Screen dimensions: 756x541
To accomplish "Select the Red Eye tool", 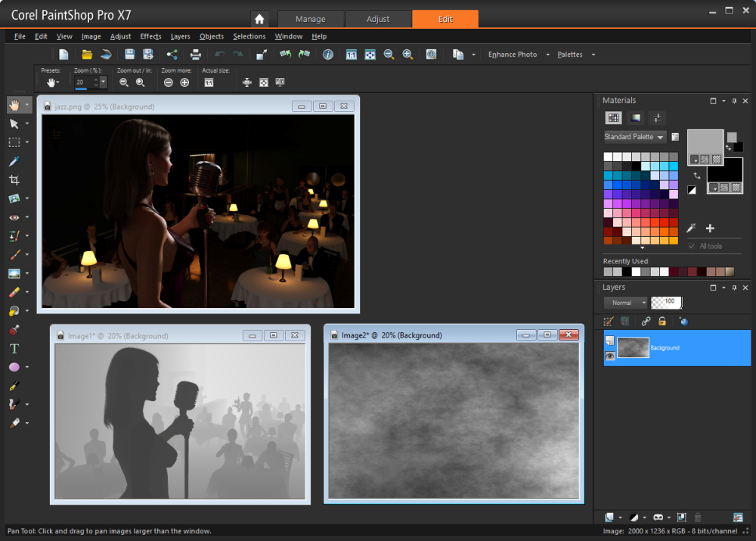I will click(14, 217).
